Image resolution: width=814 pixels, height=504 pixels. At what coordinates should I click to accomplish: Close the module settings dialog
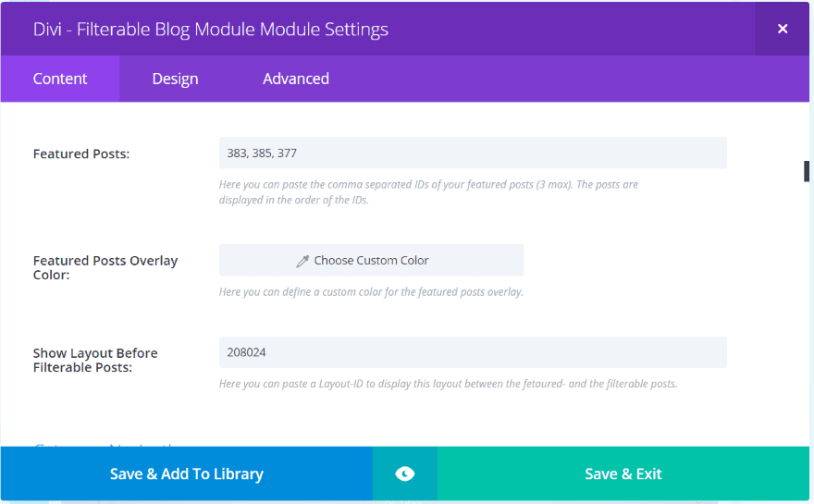[783, 29]
